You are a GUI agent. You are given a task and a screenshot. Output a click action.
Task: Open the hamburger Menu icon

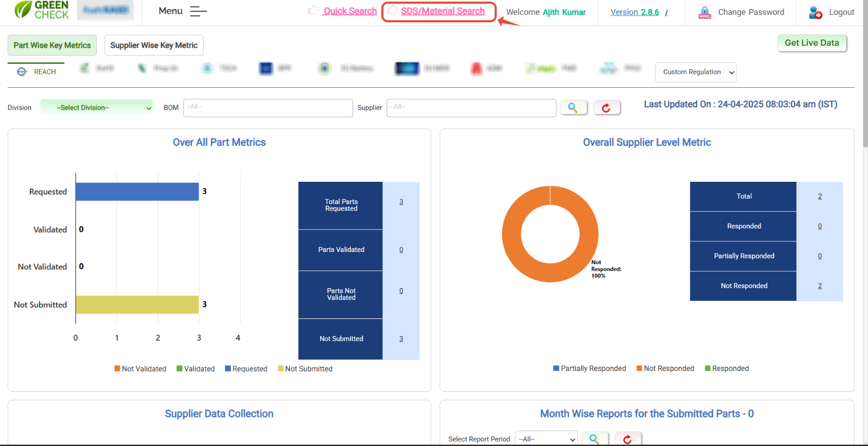(x=198, y=11)
